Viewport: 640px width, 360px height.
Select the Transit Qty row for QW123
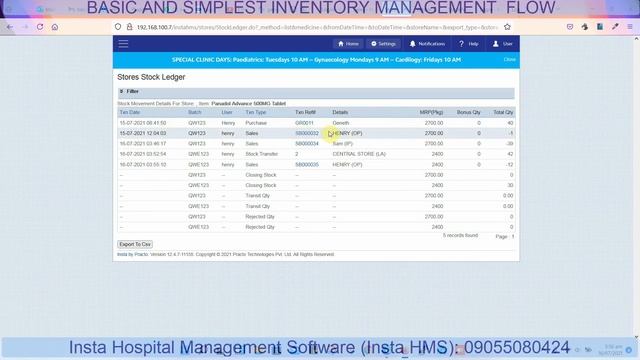coord(316,196)
